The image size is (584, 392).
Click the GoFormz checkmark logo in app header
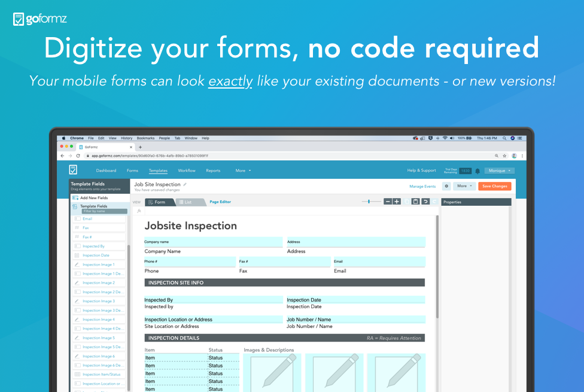73,170
